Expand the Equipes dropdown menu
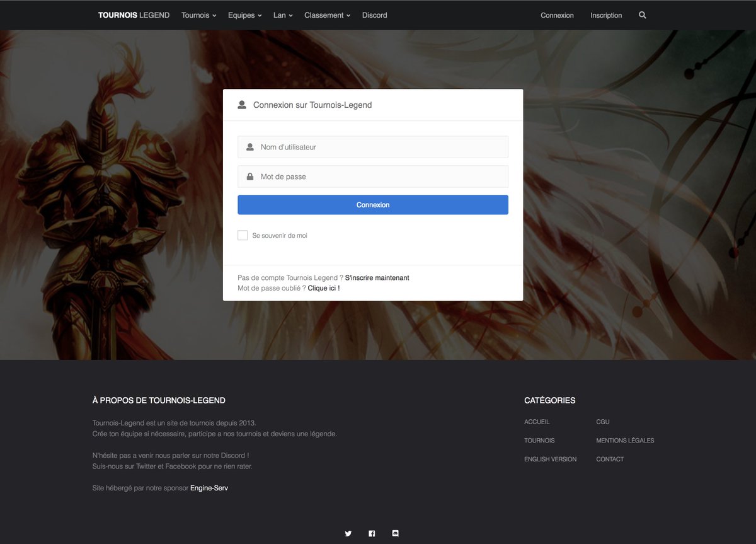The height and width of the screenshot is (544, 756). (245, 15)
